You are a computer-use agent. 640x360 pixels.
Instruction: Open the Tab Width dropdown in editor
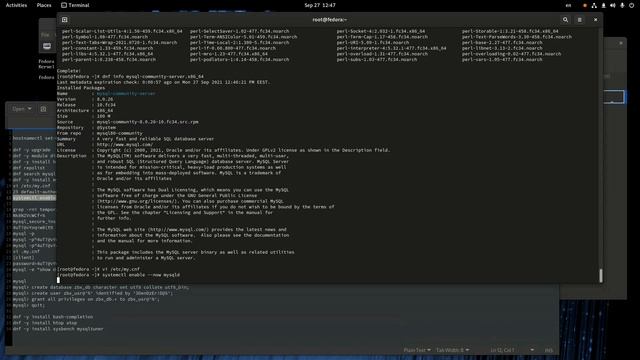[x=452, y=350]
